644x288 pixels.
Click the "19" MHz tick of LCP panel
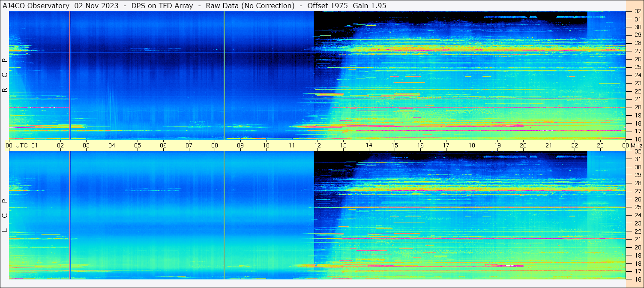[x=638, y=255]
